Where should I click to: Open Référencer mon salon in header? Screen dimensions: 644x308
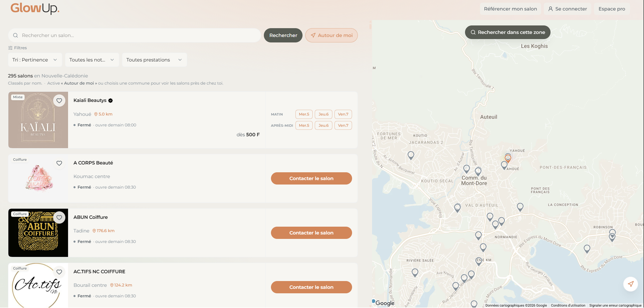pyautogui.click(x=510, y=9)
